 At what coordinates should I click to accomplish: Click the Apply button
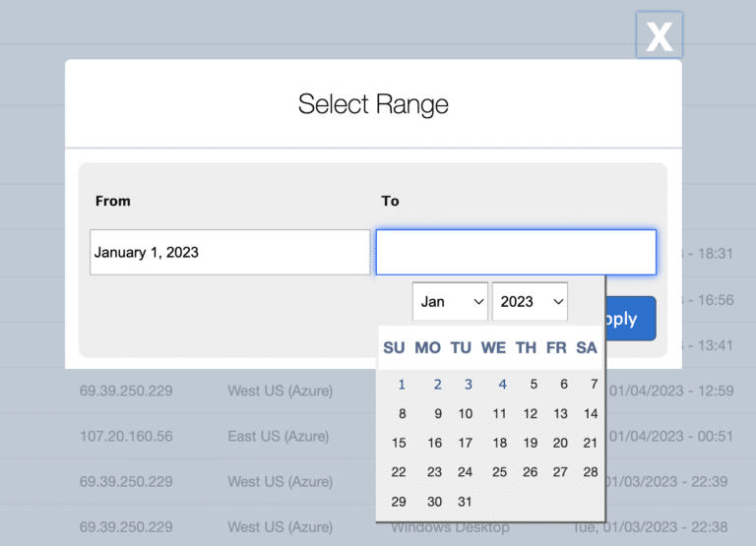click(630, 319)
